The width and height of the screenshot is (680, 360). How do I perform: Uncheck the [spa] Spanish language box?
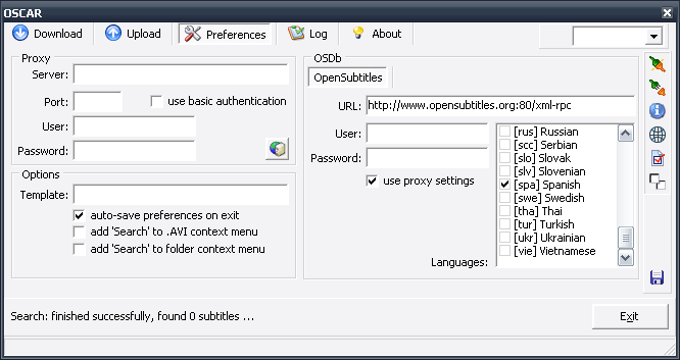tap(505, 185)
